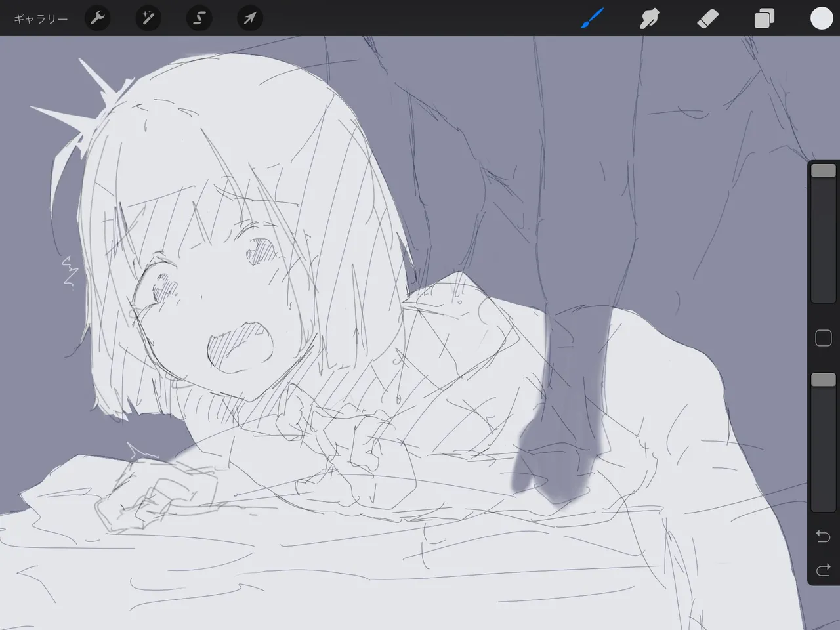Open the brush library via the paintbrush
Screen dimensions: 840x630
click(x=591, y=18)
